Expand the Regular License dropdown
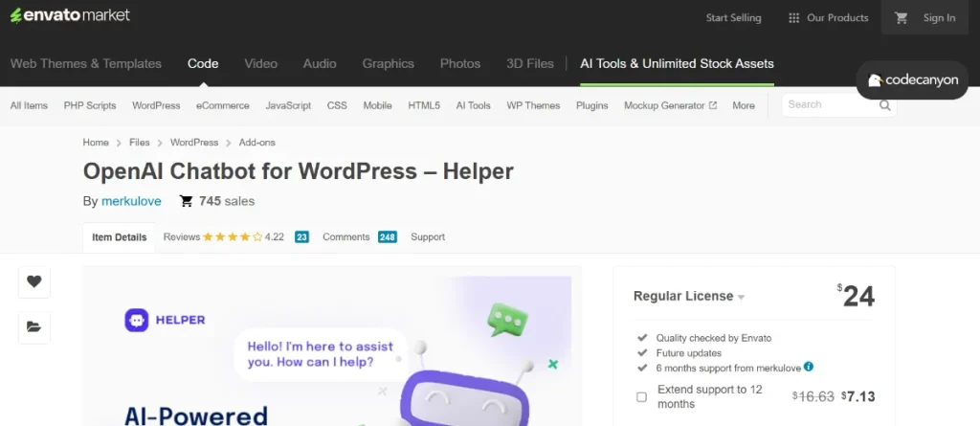This screenshot has height=426, width=980. [x=689, y=296]
